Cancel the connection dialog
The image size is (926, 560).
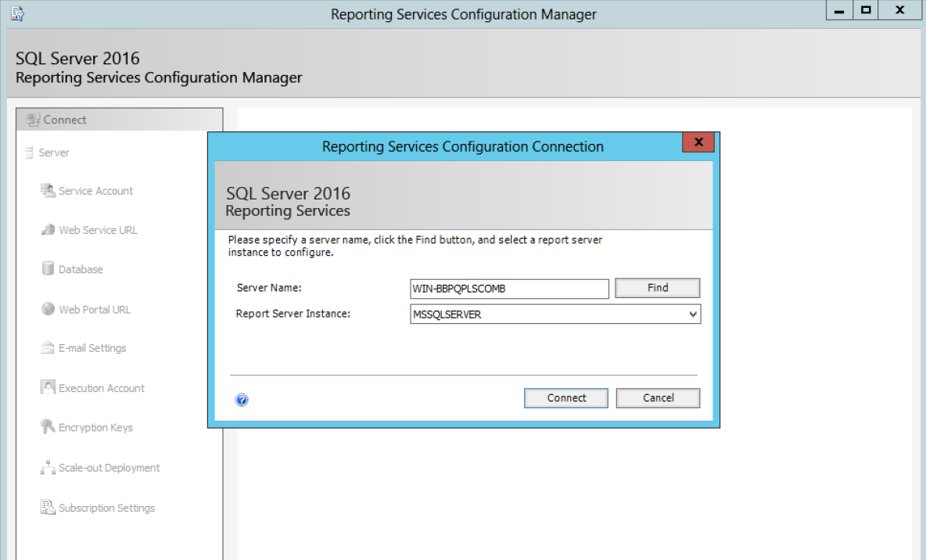(658, 398)
